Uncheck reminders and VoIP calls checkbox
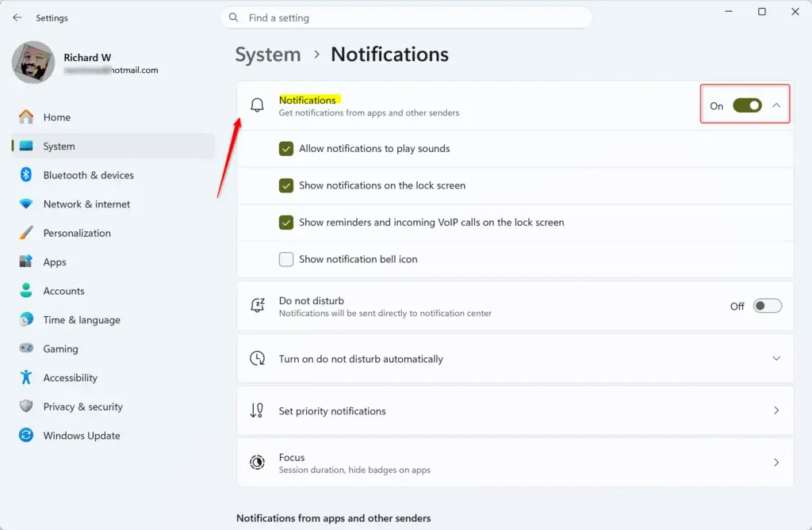812x530 pixels. point(285,223)
